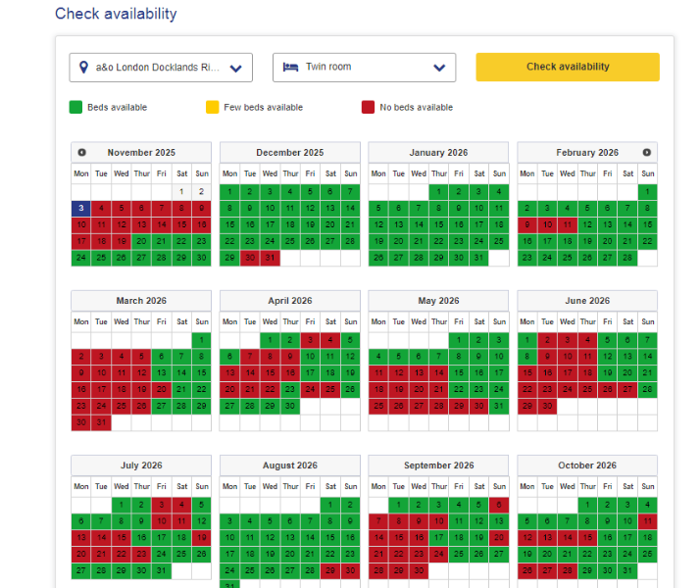The width and height of the screenshot is (700, 588).
Task: Click the October 2026 month header
Action: tap(587, 465)
